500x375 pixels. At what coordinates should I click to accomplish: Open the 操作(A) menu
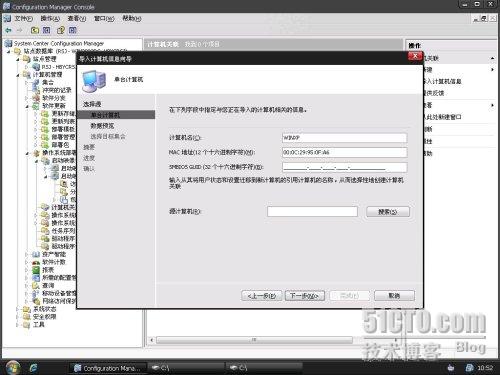(50, 18)
